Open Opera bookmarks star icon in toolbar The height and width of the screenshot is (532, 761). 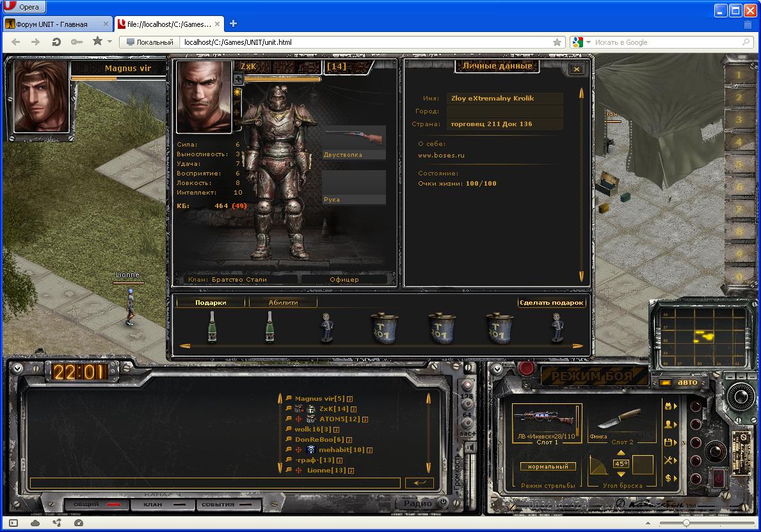(x=97, y=41)
